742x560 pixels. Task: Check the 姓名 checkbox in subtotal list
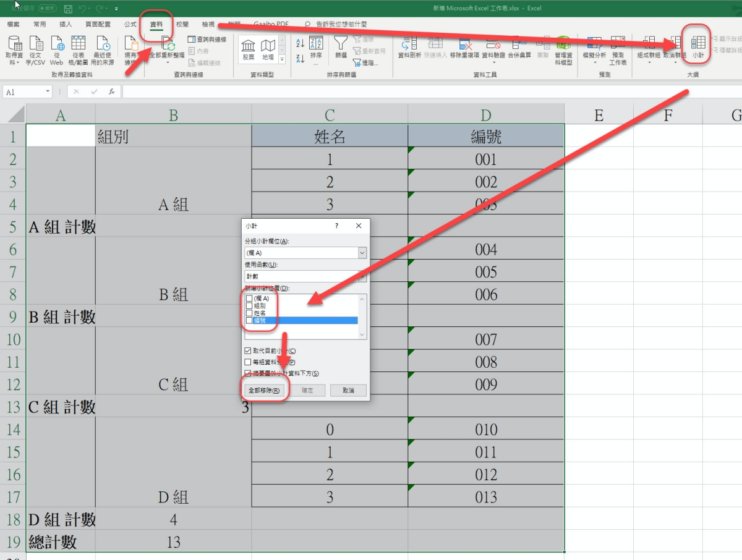[x=249, y=313]
